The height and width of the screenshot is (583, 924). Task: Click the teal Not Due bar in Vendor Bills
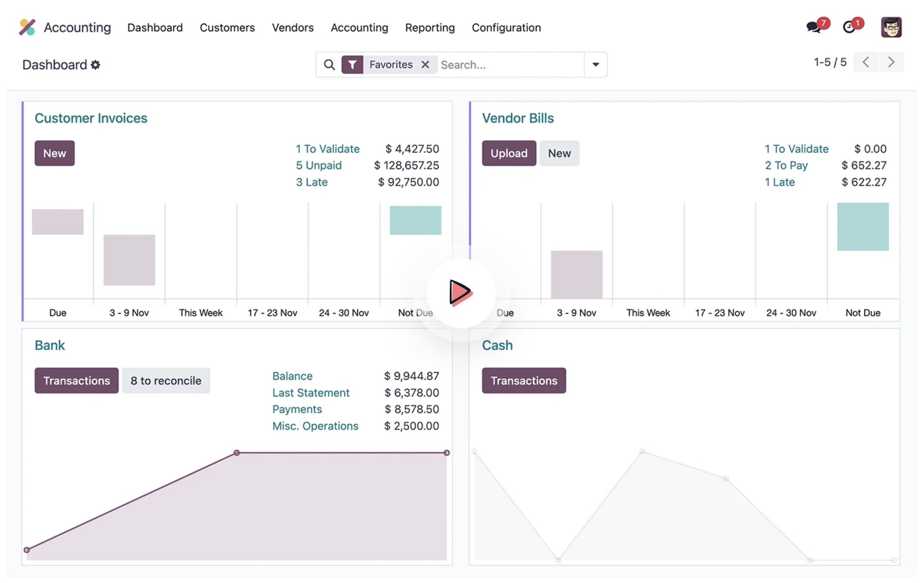click(863, 227)
